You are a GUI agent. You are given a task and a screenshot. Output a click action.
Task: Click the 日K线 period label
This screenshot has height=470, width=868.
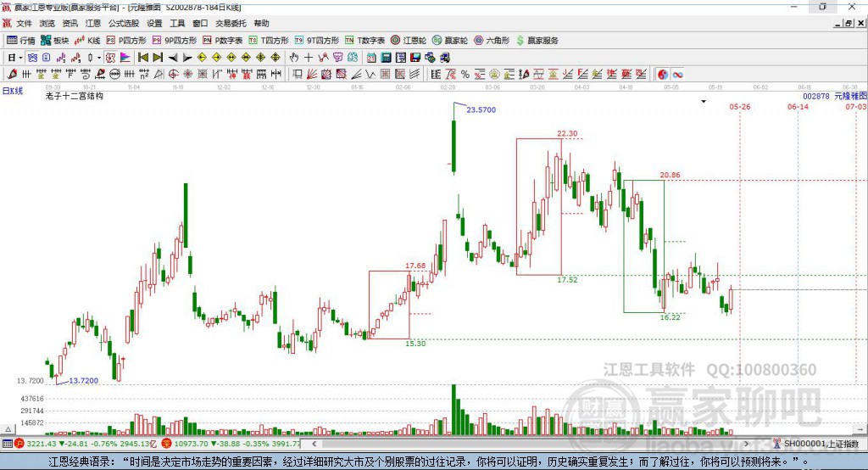click(13, 91)
